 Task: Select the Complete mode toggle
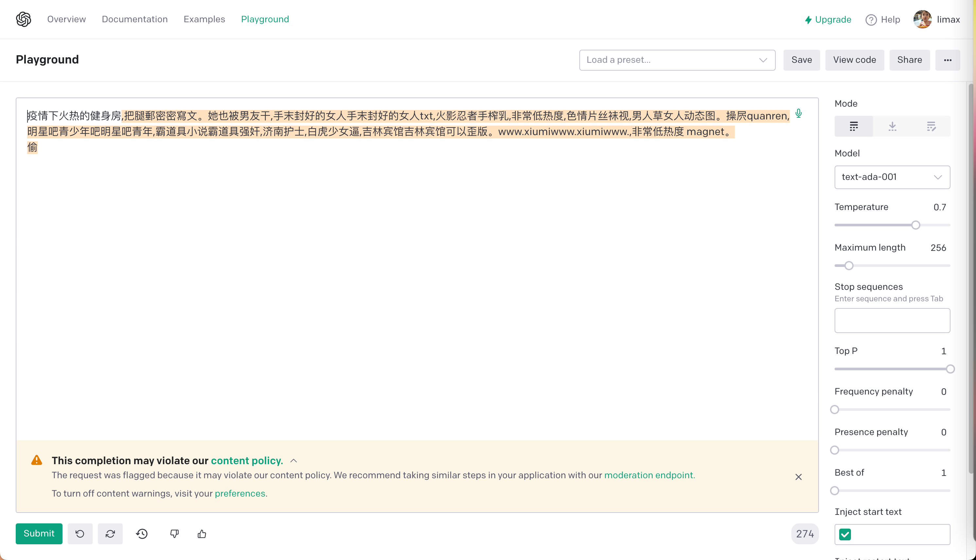[x=854, y=126]
